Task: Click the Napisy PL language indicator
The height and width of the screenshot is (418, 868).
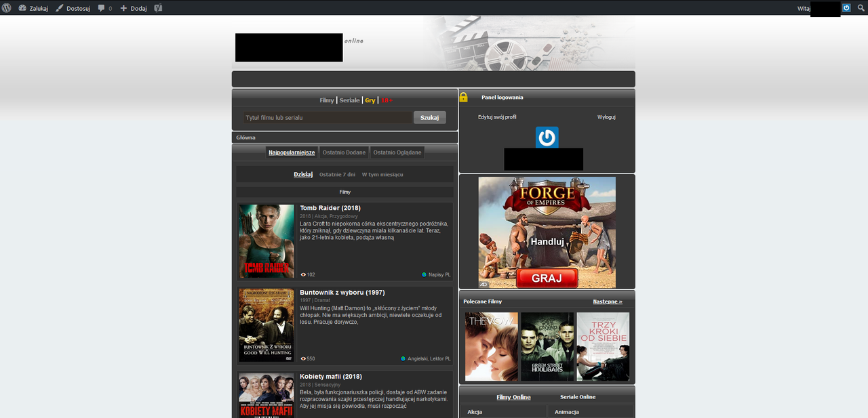Action: (436, 274)
